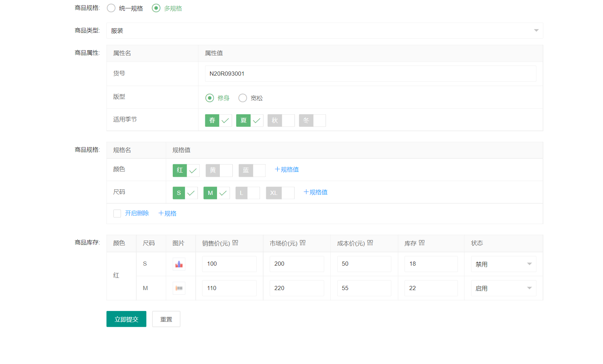Click the 适用季节 attribute label
This screenshot has width=603, height=364.
pyautogui.click(x=125, y=120)
